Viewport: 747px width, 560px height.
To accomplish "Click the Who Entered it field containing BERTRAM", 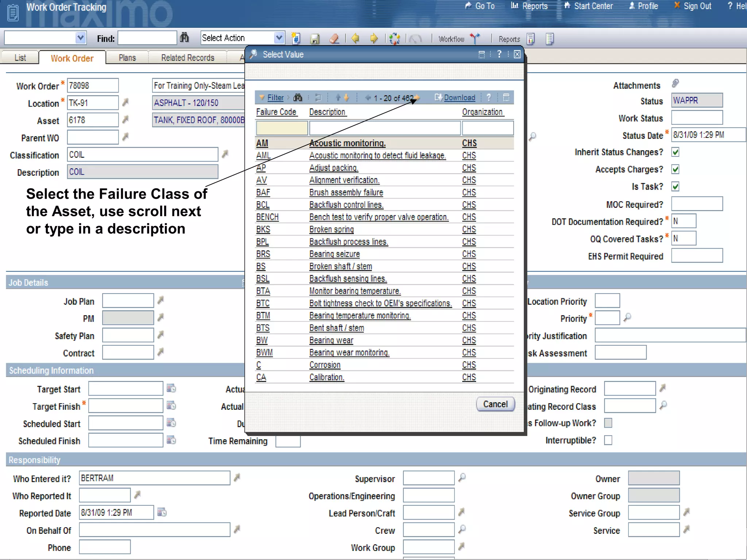I will (154, 478).
